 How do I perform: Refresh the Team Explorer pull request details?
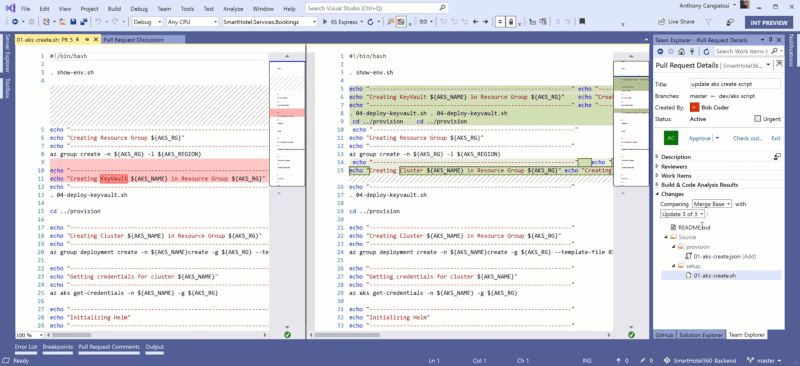coord(706,52)
